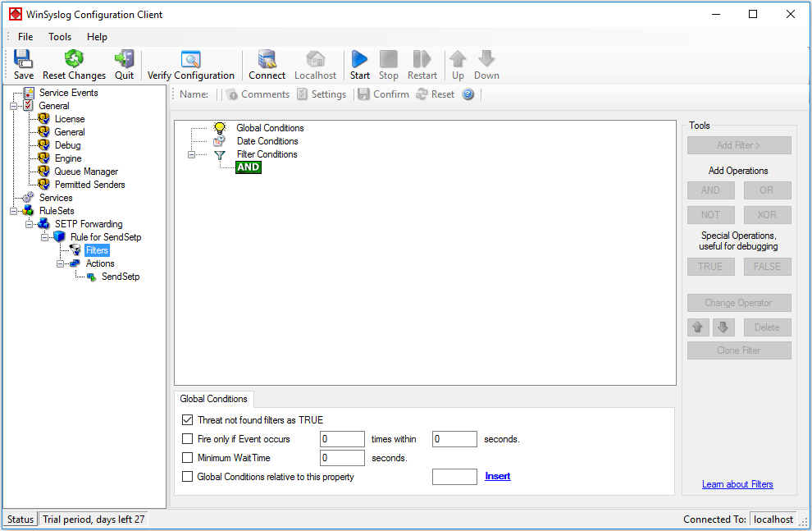Start the service with the Start icon
Image resolution: width=812 pixels, height=531 pixels.
pyautogui.click(x=359, y=59)
